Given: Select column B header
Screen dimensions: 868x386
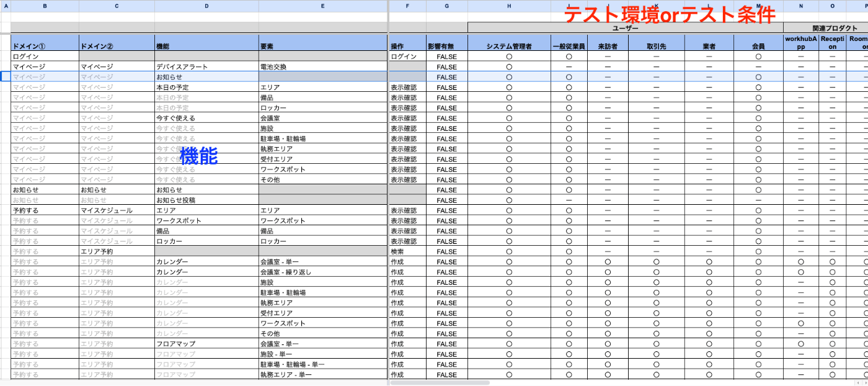Looking at the screenshot, I should (45, 6).
